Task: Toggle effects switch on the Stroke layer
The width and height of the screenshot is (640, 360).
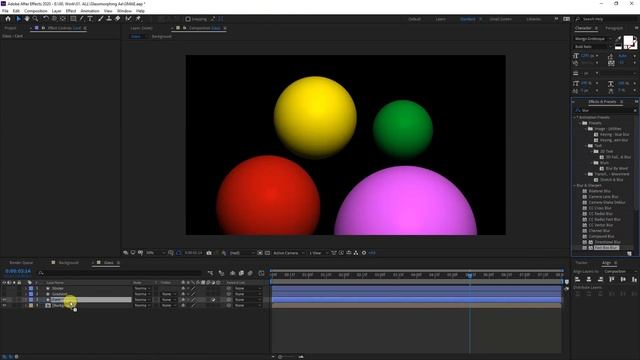Action: tap(193, 288)
